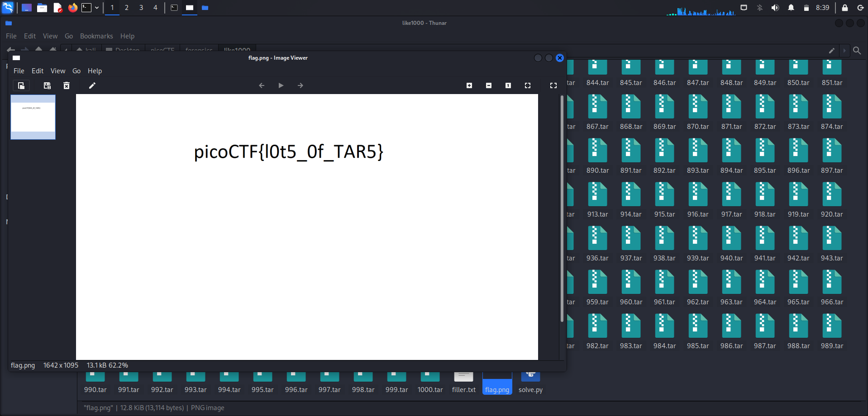Zoom out with the minus icon

489,85
